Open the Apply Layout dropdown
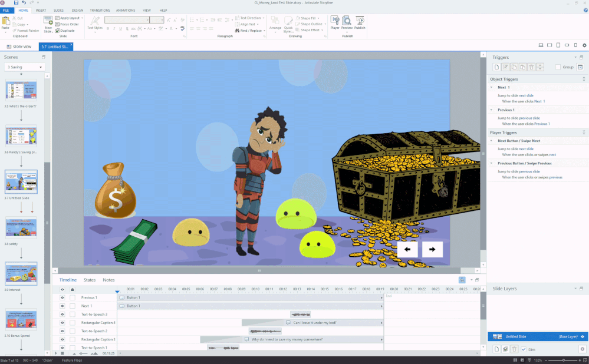589x364 pixels. click(x=69, y=18)
